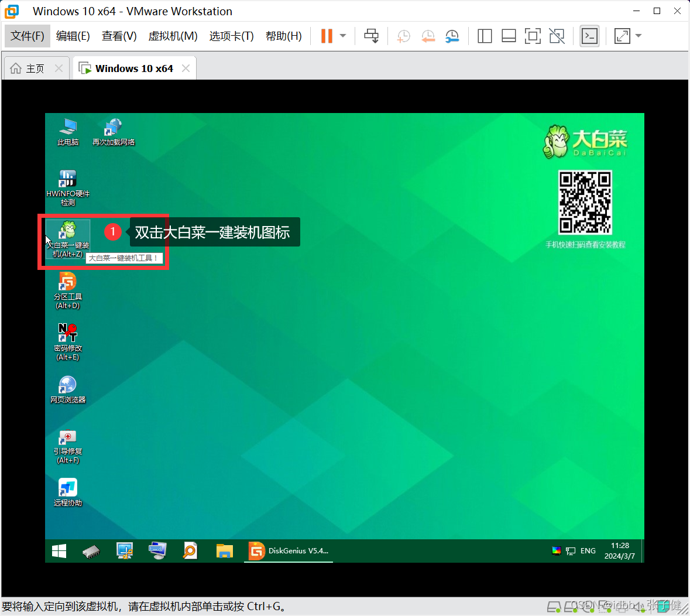The image size is (690, 616).
Task: Click the 大白菜 DaBaiCai logo
Action: 585,141
